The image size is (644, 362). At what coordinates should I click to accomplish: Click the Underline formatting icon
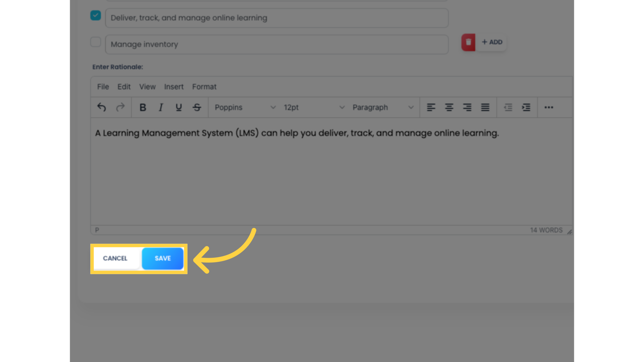[x=178, y=107]
